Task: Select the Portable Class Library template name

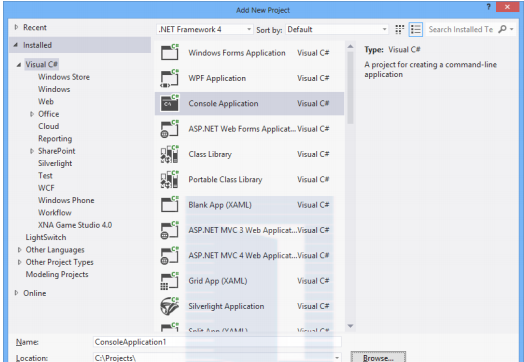Action: coord(225,179)
